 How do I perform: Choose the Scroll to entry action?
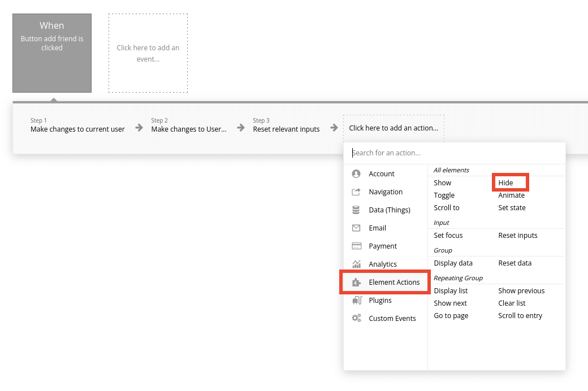520,316
